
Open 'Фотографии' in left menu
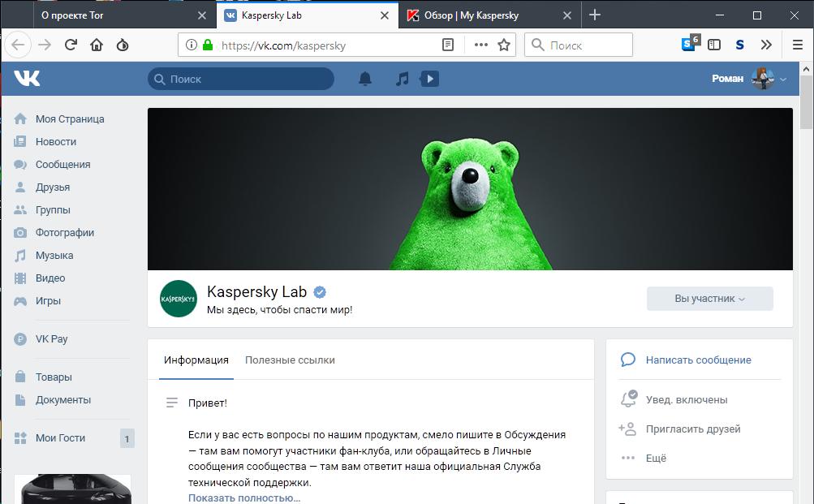tap(64, 233)
